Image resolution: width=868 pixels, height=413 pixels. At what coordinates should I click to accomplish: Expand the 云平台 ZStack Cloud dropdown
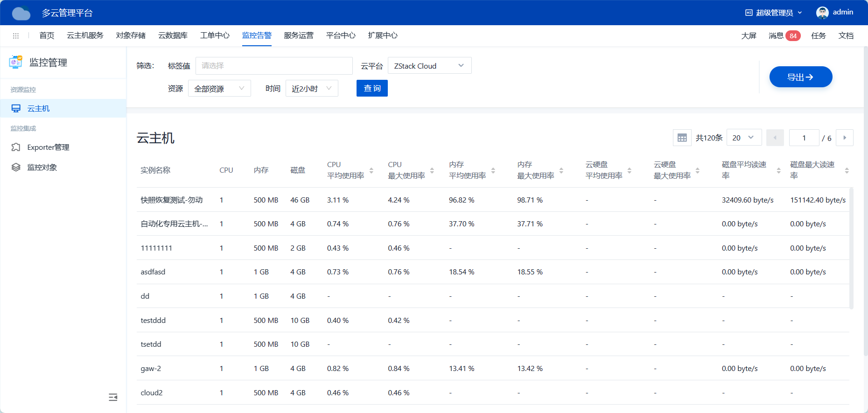[429, 66]
